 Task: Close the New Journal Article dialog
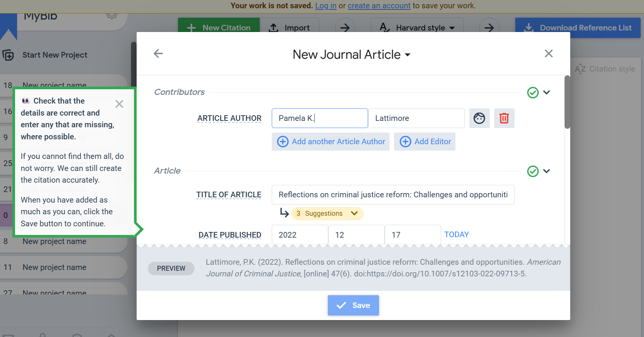[548, 54]
